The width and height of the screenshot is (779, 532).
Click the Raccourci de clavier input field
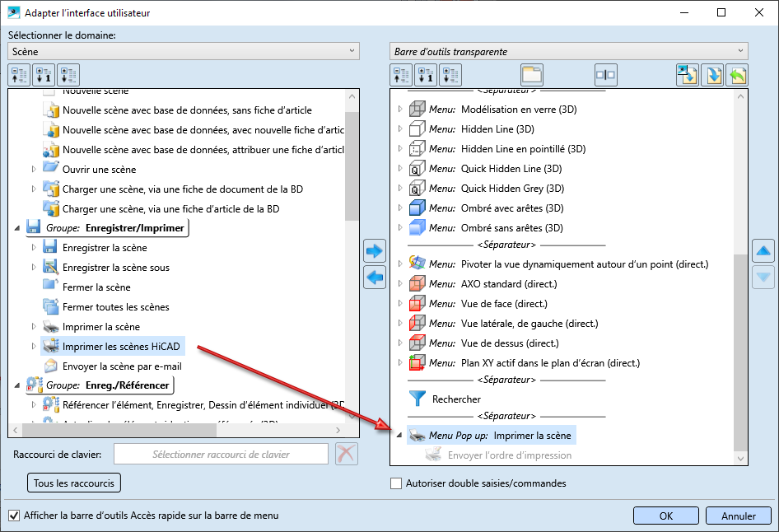pyautogui.click(x=221, y=454)
